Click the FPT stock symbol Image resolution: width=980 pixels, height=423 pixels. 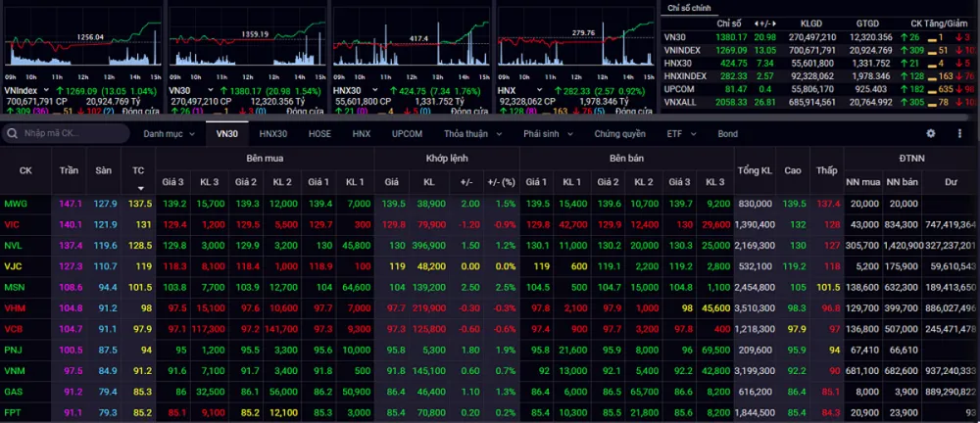tap(14, 412)
